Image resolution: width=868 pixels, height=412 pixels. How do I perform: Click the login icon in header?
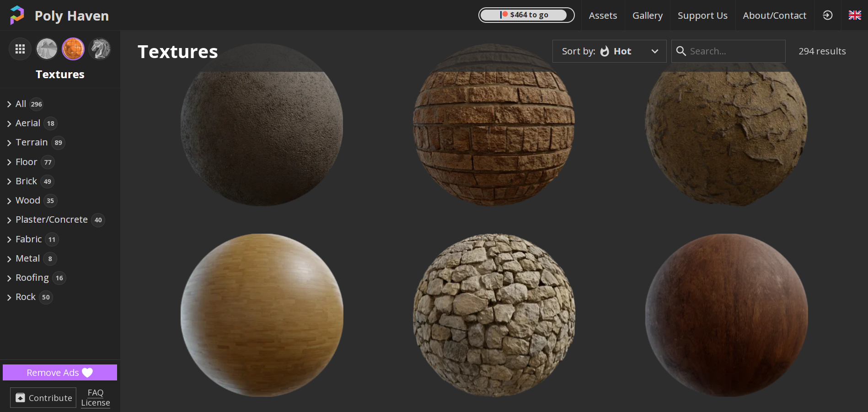827,15
